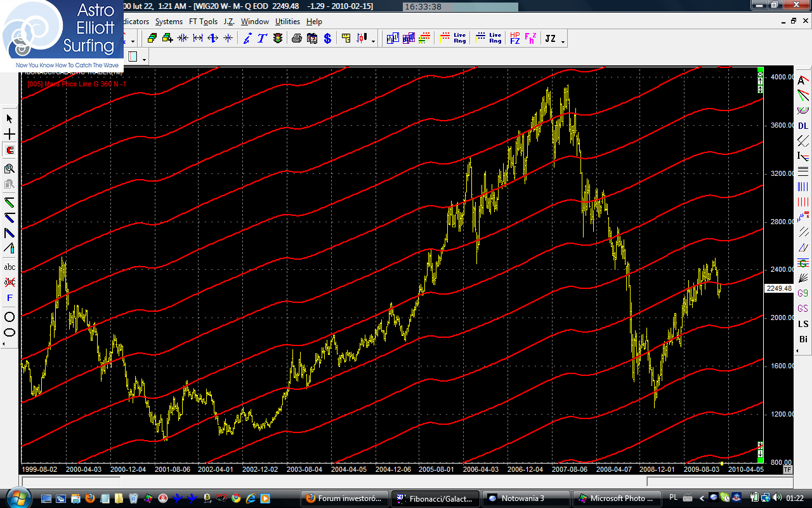Open the Systems menu
Viewport: 812px width, 508px height.
pyautogui.click(x=169, y=22)
